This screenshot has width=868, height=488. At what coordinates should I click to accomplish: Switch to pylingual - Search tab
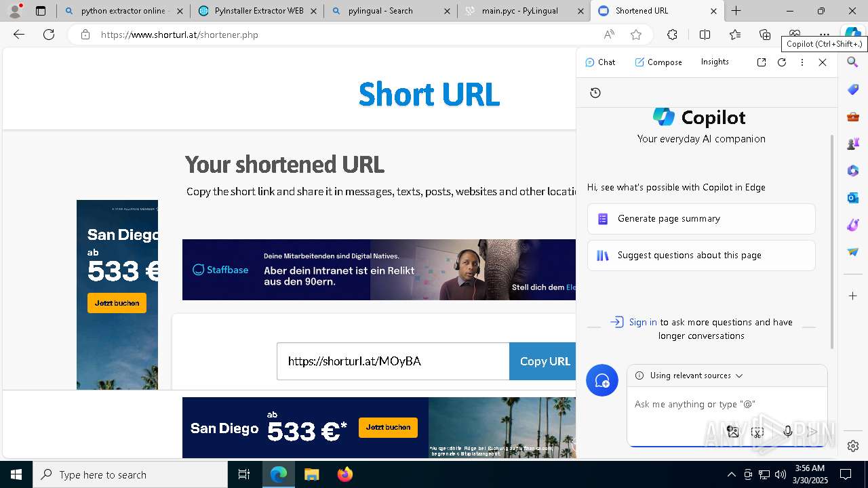390,11
